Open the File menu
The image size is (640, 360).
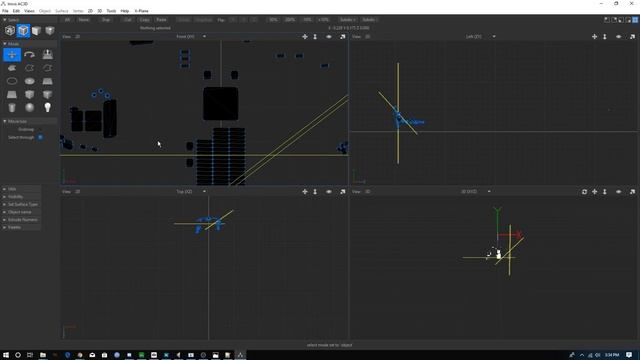5,11
